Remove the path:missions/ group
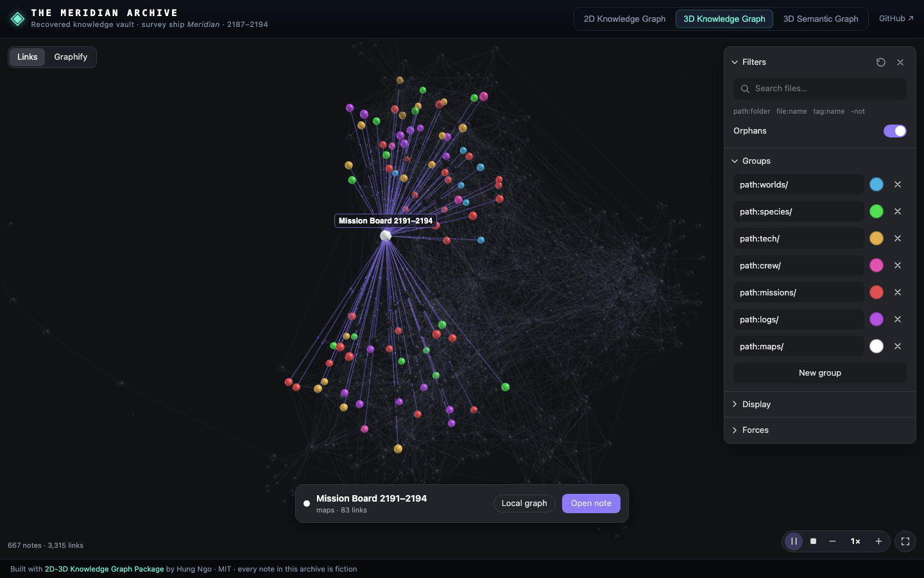The width and height of the screenshot is (924, 578). [898, 292]
